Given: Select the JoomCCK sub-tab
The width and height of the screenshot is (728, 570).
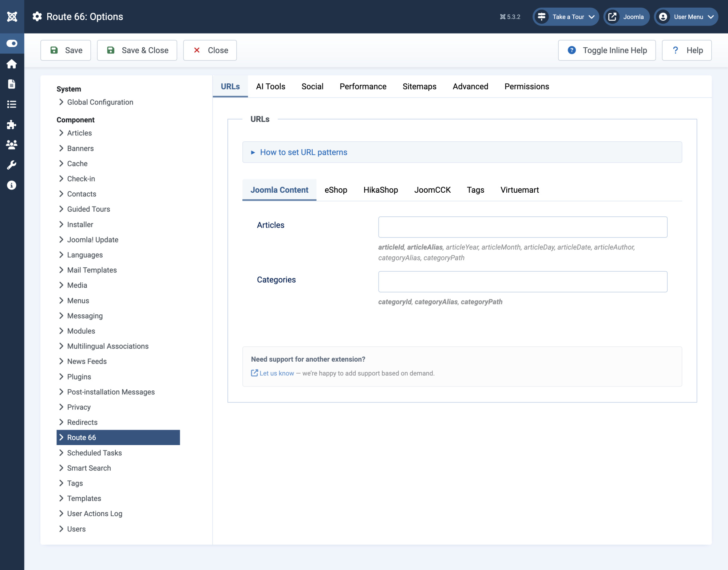Looking at the screenshot, I should coord(432,190).
